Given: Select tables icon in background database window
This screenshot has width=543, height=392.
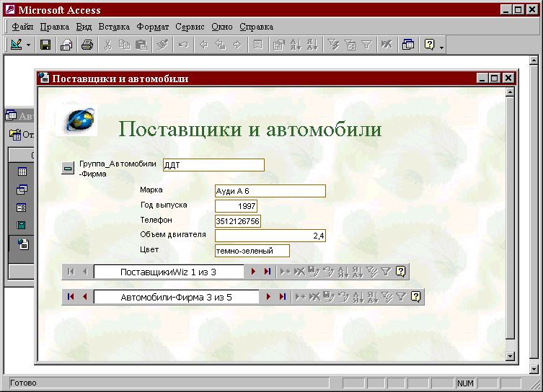Looking at the screenshot, I should tap(22, 171).
